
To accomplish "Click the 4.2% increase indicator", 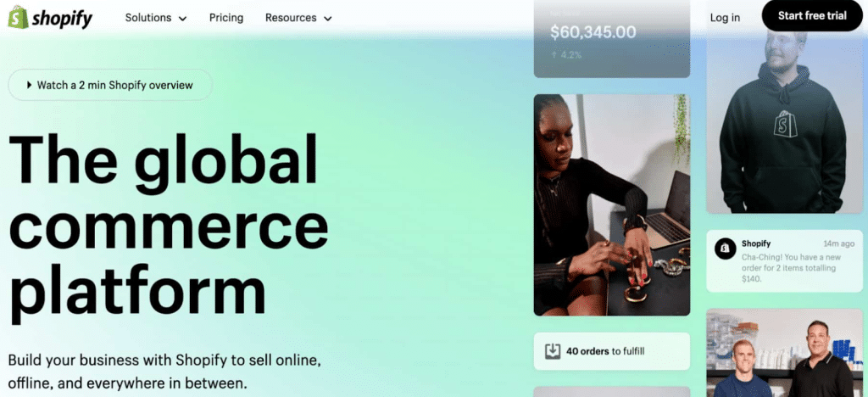I will click(x=566, y=55).
